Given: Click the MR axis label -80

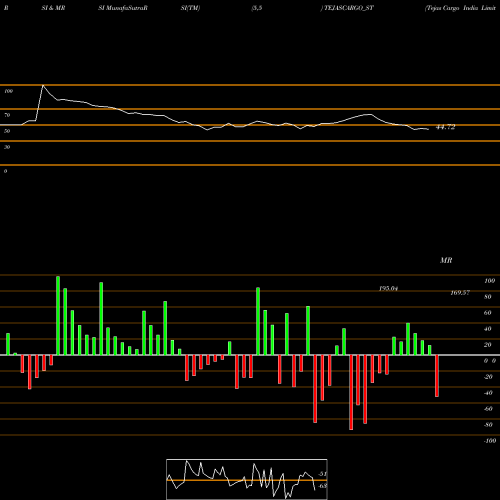Looking at the screenshot, I should tap(488, 425).
